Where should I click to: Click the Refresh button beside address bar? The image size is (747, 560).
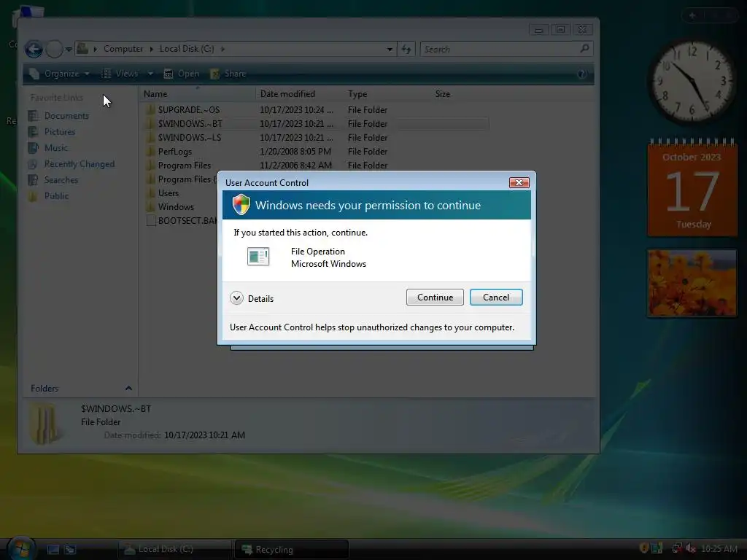tap(406, 49)
